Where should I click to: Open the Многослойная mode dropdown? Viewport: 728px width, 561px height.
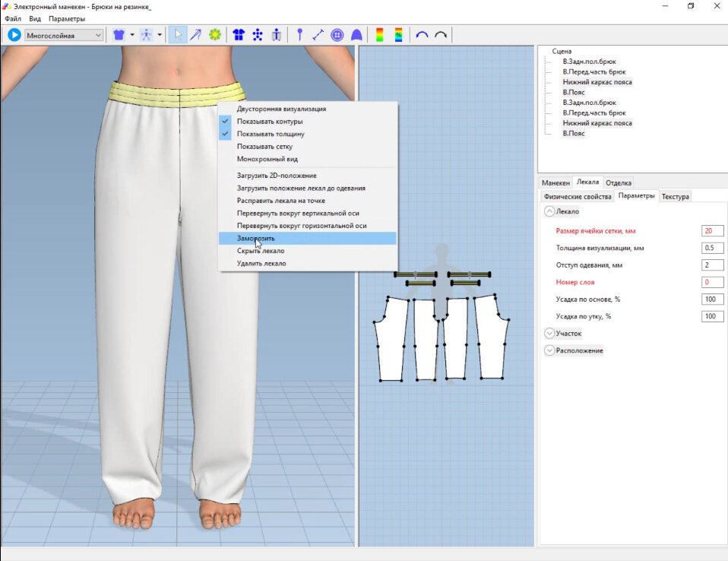pos(64,35)
